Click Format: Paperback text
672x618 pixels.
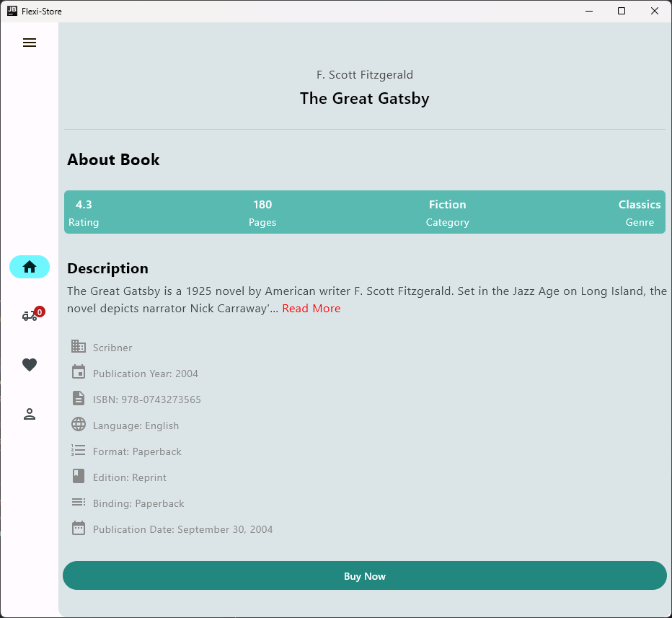pyautogui.click(x=137, y=451)
